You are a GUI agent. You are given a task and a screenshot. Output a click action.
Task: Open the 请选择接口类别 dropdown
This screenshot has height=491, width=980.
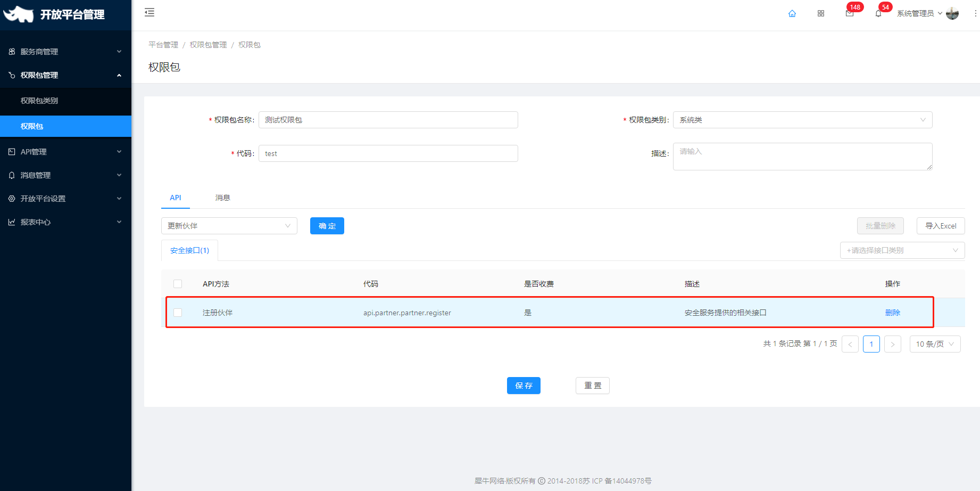point(902,250)
